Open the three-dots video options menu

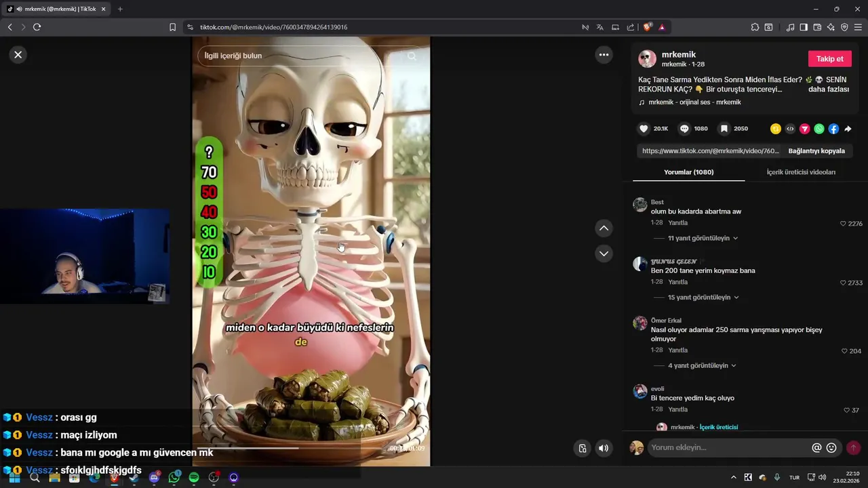coord(604,55)
